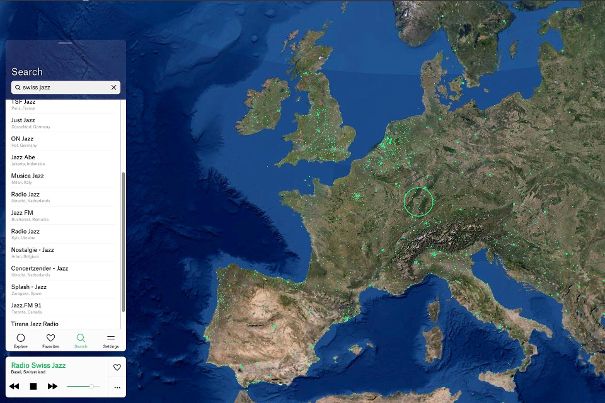
Task: Open the Settings tab
Action: pos(111,340)
